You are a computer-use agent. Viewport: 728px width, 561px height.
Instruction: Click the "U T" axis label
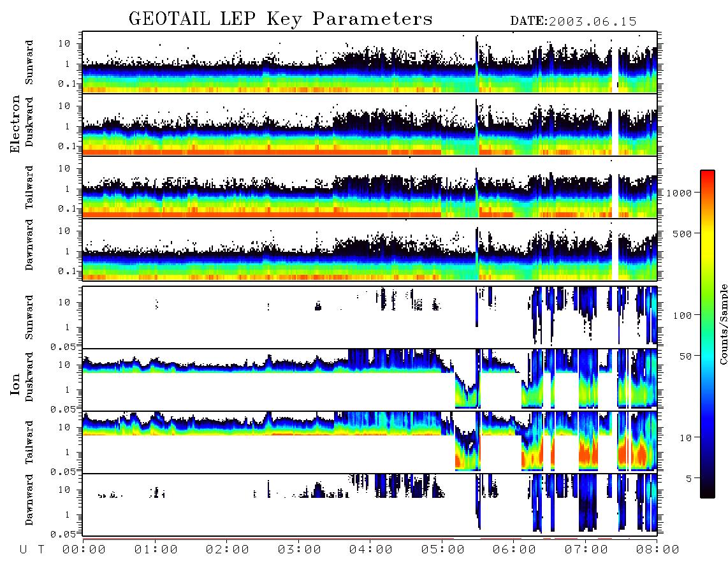(32, 550)
